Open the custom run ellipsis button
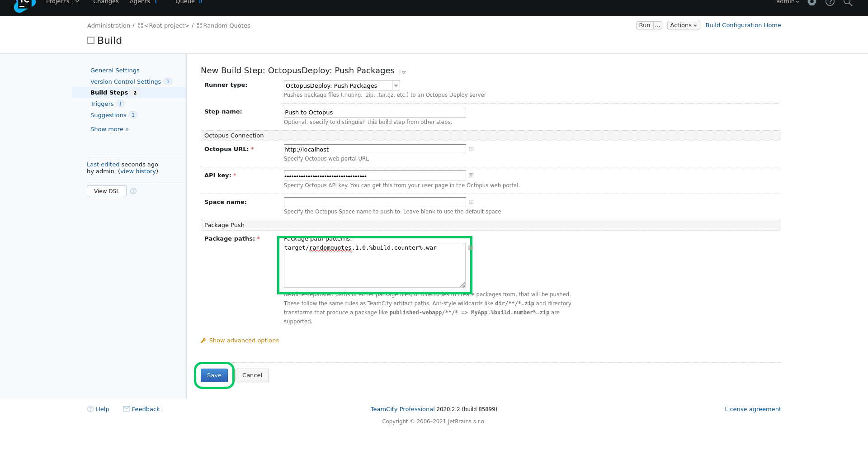Screen dimensions: 868x450 click(658, 25)
